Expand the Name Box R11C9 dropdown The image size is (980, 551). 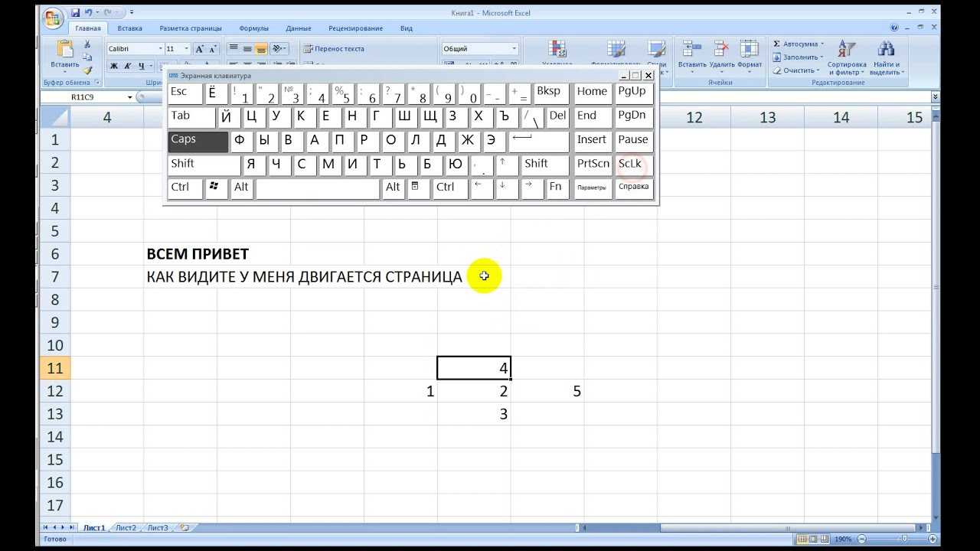click(130, 97)
